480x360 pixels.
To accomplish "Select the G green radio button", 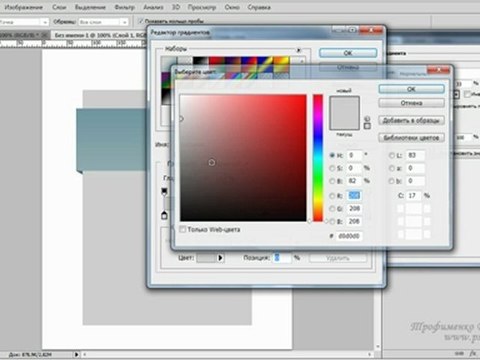I will pos(332,209).
